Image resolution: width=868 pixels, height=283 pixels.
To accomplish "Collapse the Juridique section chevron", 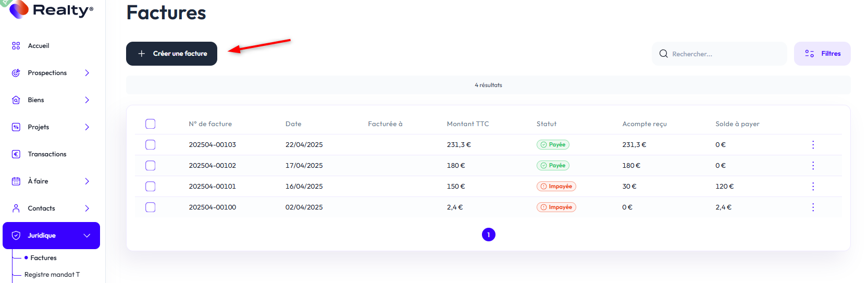I will point(87,236).
